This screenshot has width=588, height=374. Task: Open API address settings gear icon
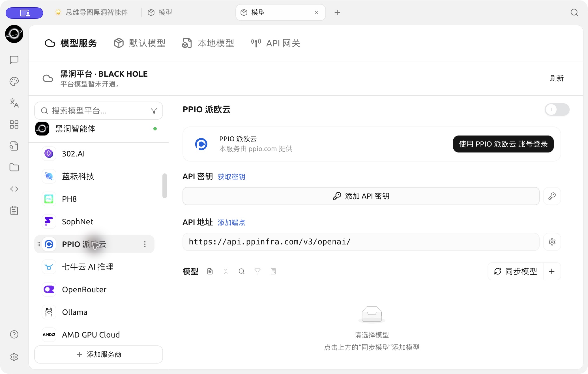[x=552, y=242]
